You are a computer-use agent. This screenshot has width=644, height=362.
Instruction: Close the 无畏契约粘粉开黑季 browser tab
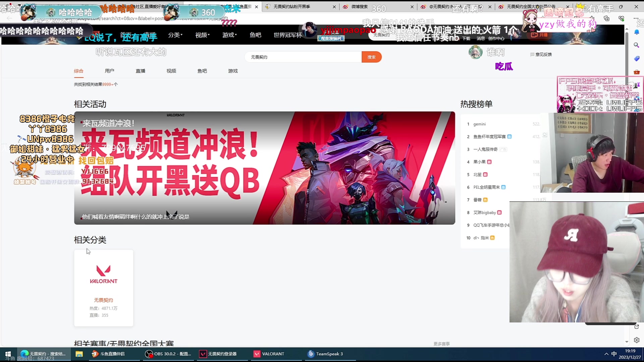(334, 7)
